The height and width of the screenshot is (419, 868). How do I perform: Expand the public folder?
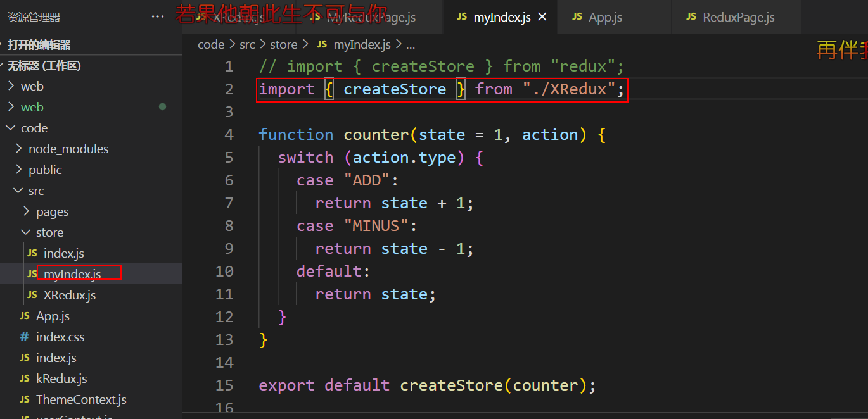coord(45,170)
